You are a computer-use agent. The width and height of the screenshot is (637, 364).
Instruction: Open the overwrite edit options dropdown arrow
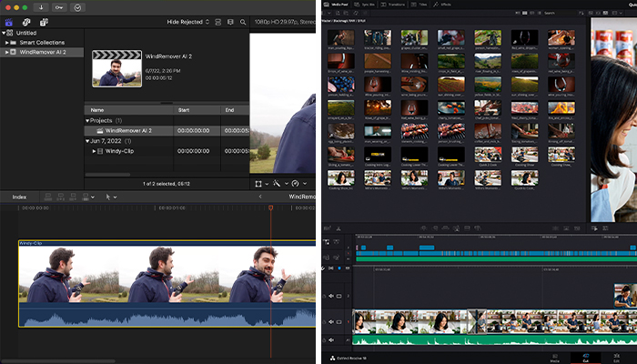(x=93, y=197)
